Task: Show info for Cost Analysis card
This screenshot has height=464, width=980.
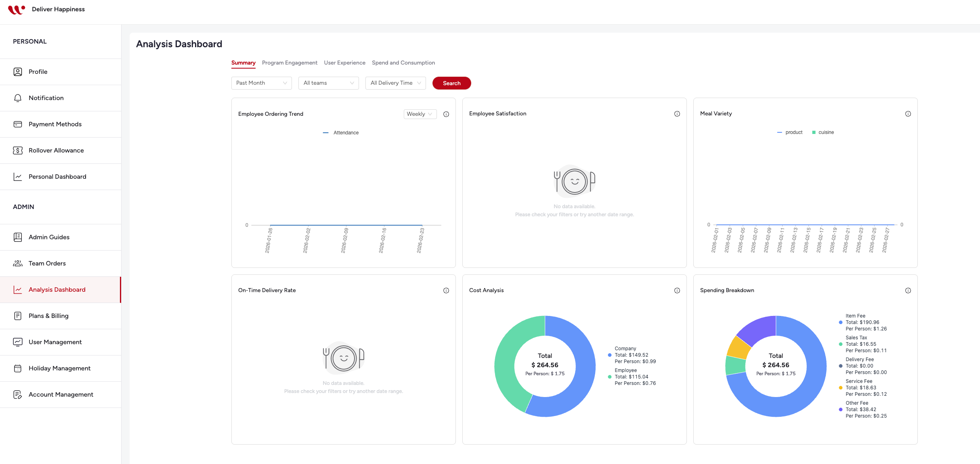Action: click(677, 291)
